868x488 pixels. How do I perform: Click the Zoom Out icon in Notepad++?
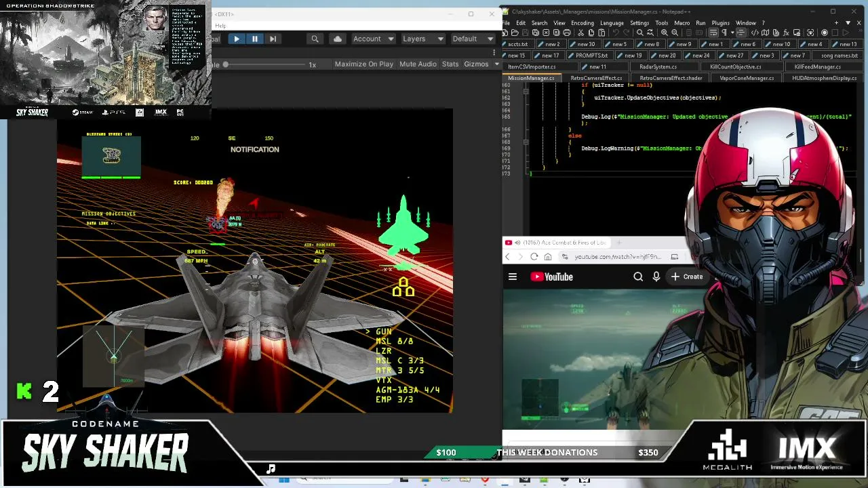[674, 33]
